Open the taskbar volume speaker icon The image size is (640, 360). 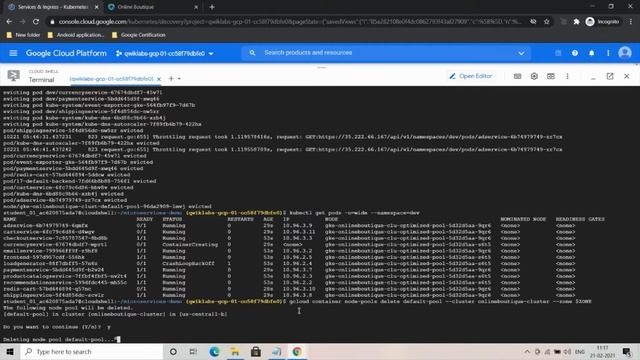point(567,352)
